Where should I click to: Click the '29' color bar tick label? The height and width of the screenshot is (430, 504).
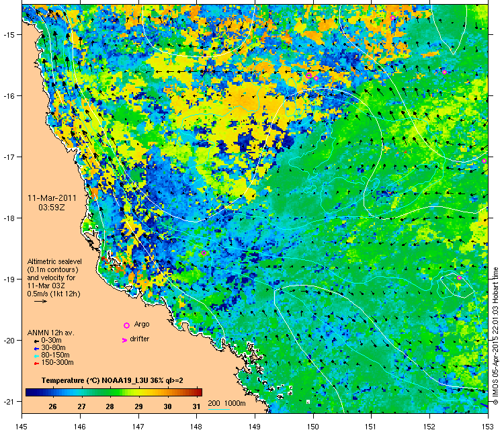pyautogui.click(x=139, y=406)
